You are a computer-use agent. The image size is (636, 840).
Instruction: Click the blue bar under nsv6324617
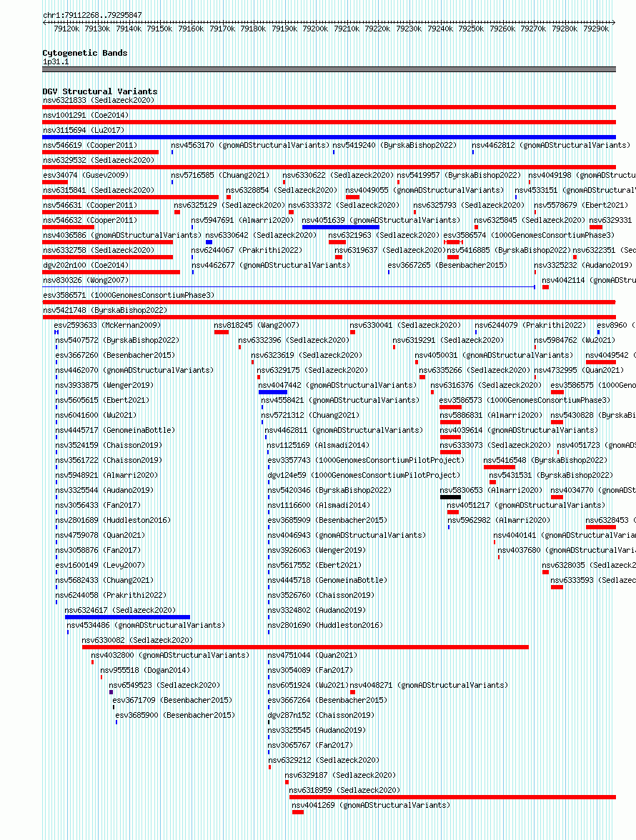[x=127, y=617]
